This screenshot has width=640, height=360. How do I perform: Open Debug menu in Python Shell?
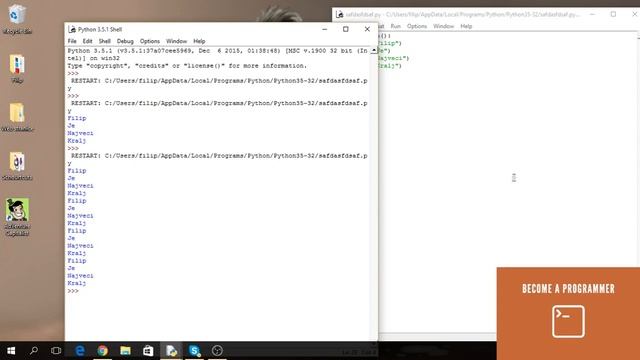pos(125,41)
